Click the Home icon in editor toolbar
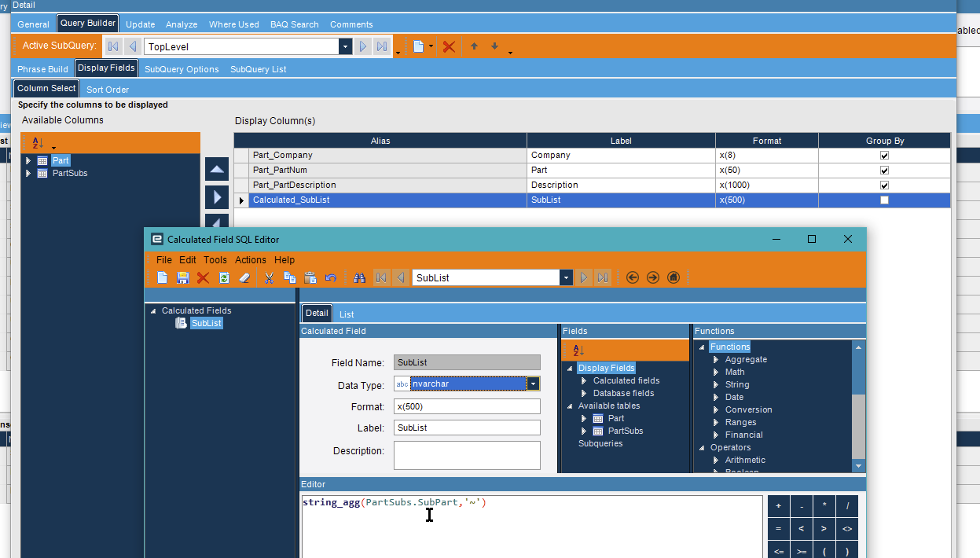The image size is (980, 558). click(x=674, y=277)
